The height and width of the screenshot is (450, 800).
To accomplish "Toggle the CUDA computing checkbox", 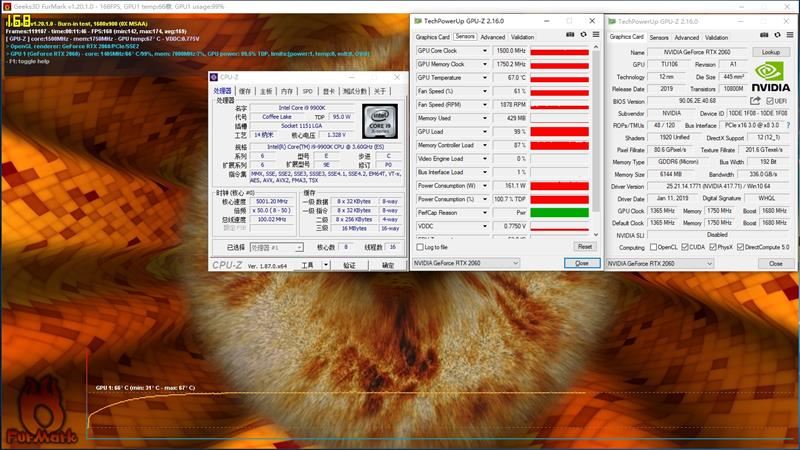I will click(685, 247).
